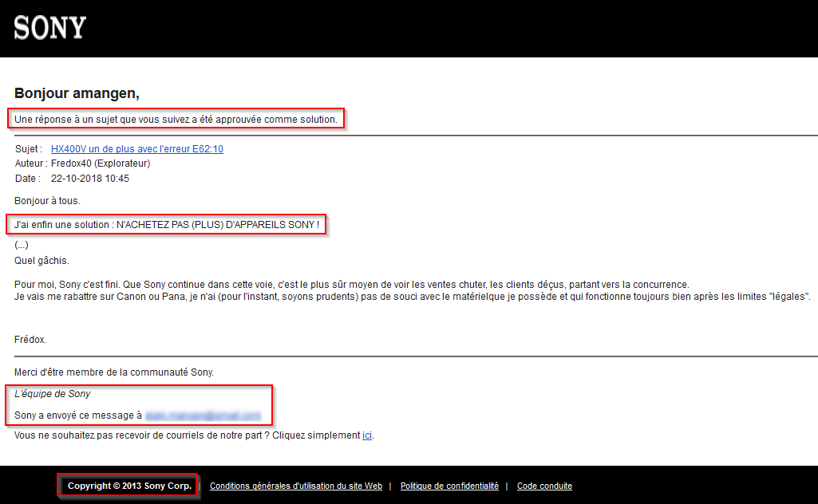
Task: Open the Politique de confidentialité link
Action: coord(449,486)
